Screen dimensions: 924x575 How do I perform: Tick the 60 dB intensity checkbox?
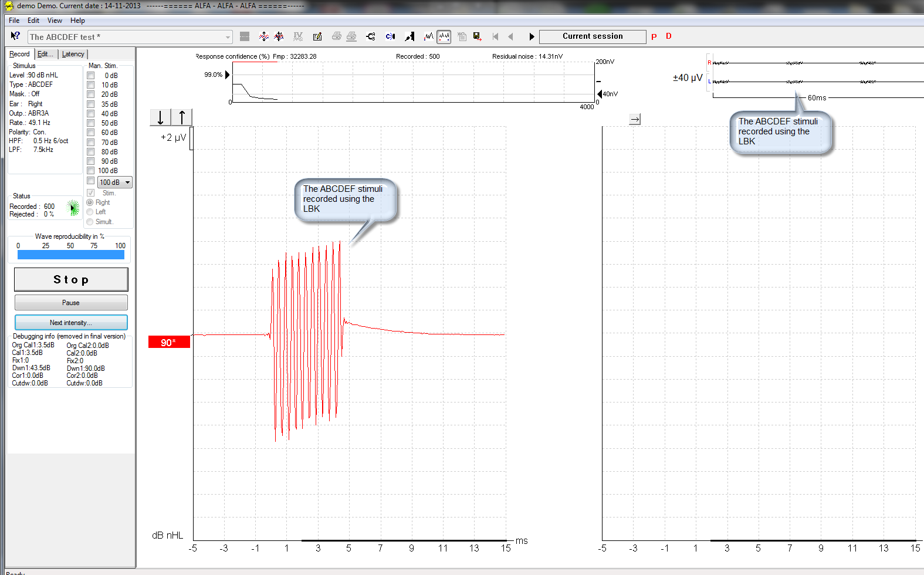click(91, 132)
